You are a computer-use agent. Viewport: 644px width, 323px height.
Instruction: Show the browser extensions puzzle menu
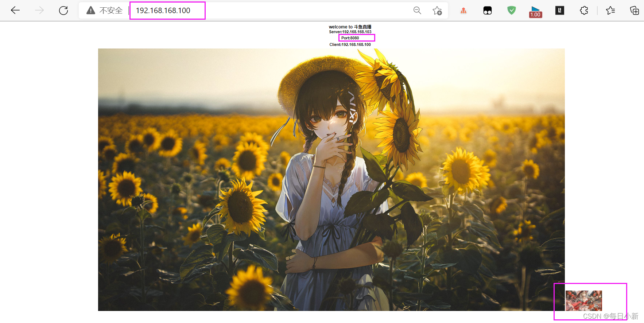[x=584, y=10]
